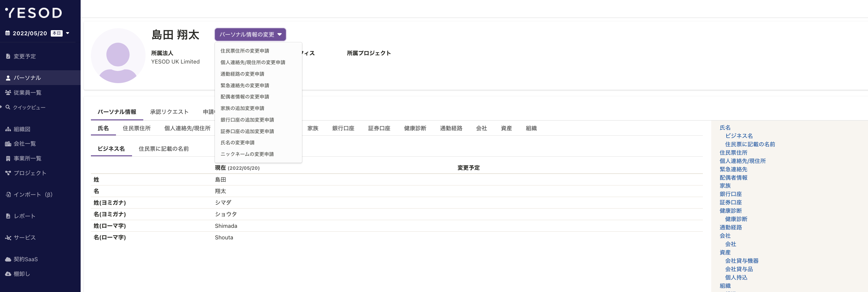868x292 pixels.
Task: Open the パーソナル情報の変更 dropdown
Action: coord(250,34)
